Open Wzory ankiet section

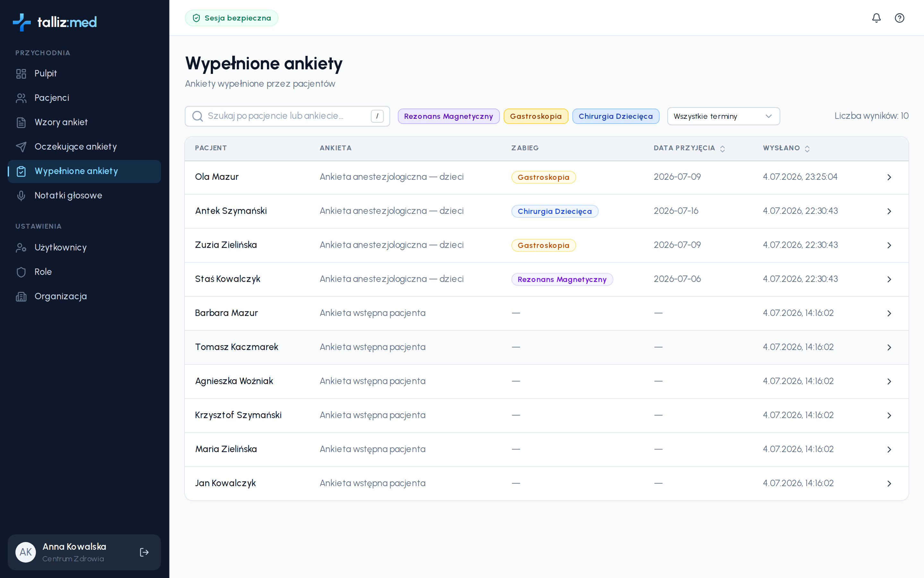click(84, 122)
